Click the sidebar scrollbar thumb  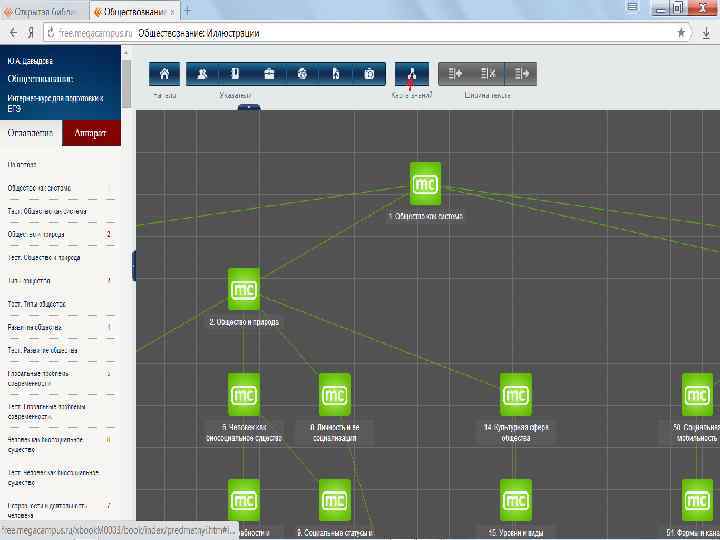tap(127, 84)
